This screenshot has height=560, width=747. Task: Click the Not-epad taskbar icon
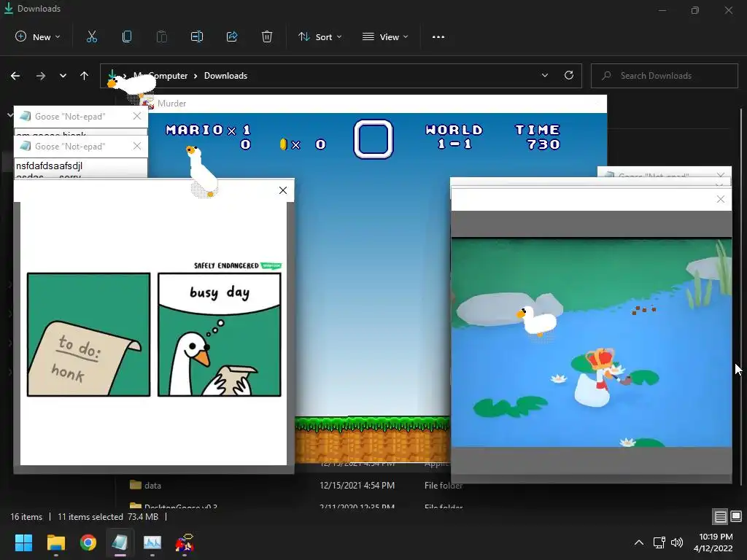[120, 542]
